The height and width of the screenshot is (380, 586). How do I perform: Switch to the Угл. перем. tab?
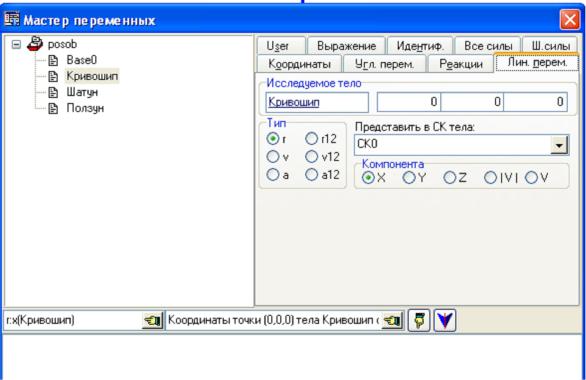pos(384,64)
